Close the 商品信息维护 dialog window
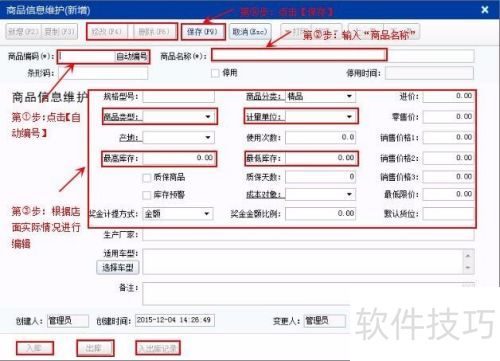Image resolution: width=500 pixels, height=361 pixels. [485, 10]
